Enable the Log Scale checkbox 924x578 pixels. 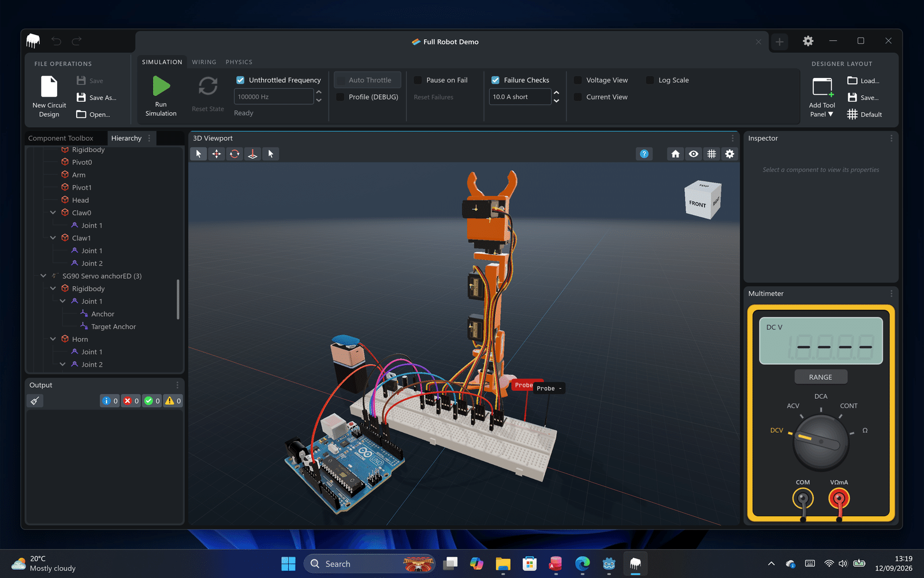[x=650, y=80]
